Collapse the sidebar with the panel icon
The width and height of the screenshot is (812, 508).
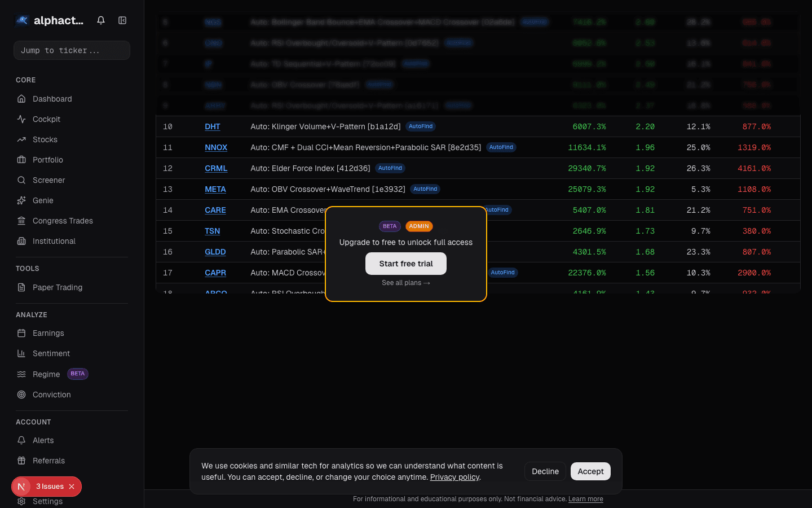coord(122,20)
